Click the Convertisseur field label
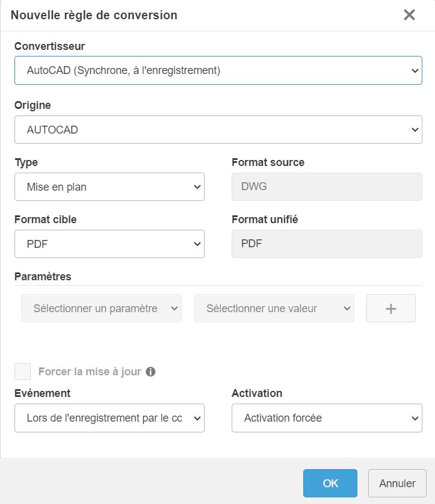 point(50,46)
